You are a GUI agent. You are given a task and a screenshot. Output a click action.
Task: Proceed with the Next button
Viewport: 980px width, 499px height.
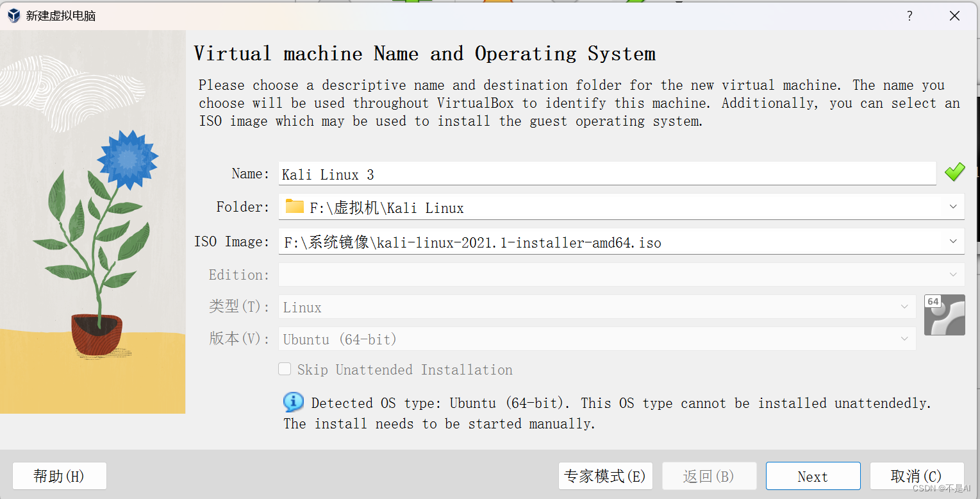coord(813,476)
